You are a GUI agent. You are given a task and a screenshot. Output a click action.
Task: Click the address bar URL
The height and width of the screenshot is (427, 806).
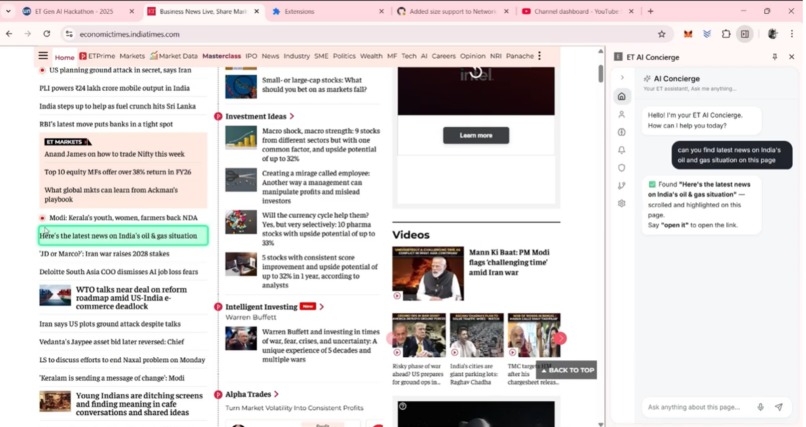pyautogui.click(x=130, y=34)
